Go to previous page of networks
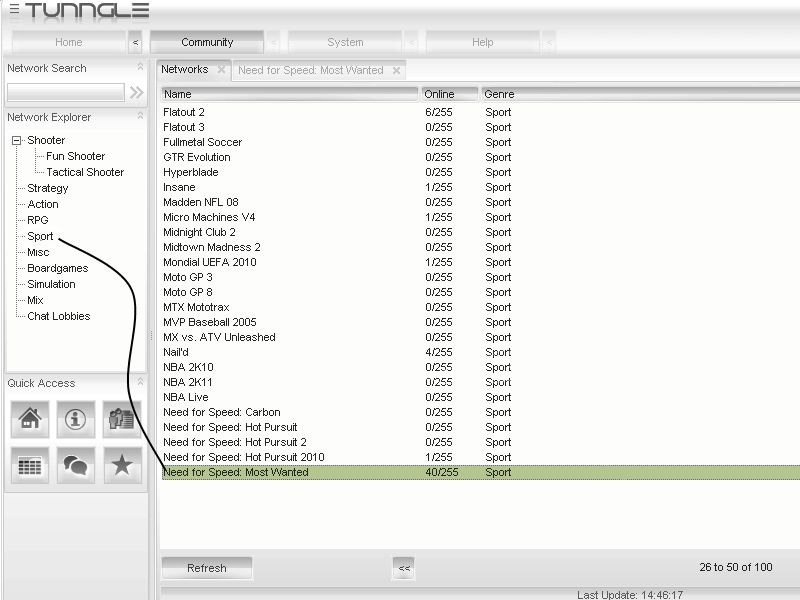800x600 pixels. click(x=404, y=568)
